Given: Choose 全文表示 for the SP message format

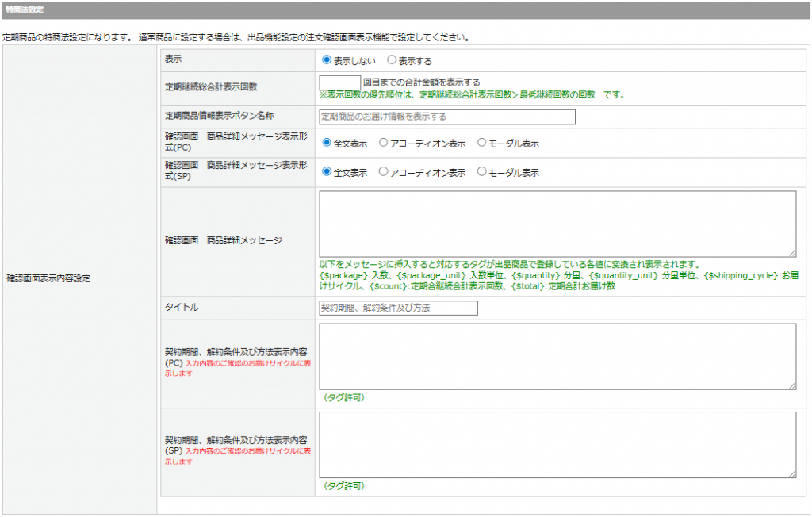Looking at the screenshot, I should [327, 171].
